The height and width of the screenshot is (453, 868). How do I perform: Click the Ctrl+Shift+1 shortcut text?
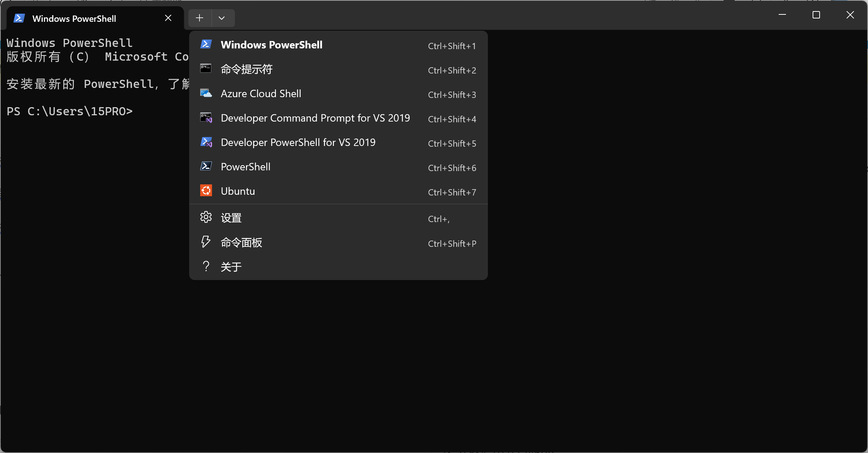pos(452,46)
